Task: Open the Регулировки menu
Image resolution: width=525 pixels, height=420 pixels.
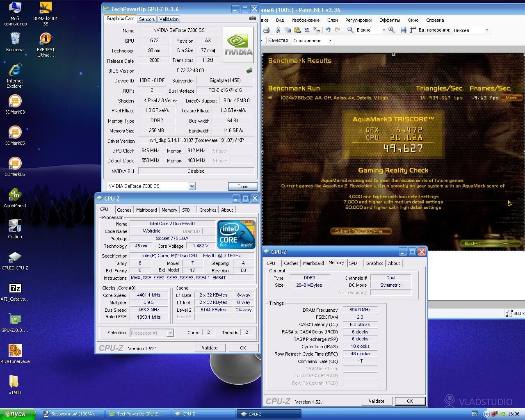Action: 359,20
